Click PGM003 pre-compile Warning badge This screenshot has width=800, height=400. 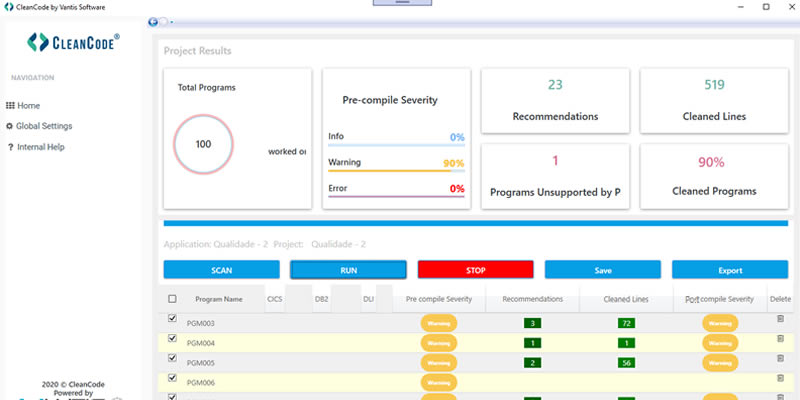click(x=439, y=323)
